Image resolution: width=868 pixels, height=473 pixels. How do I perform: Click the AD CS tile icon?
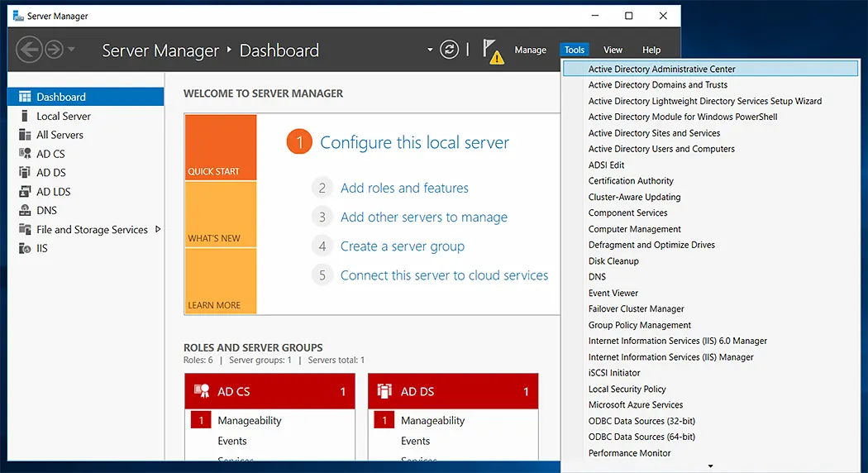point(202,391)
